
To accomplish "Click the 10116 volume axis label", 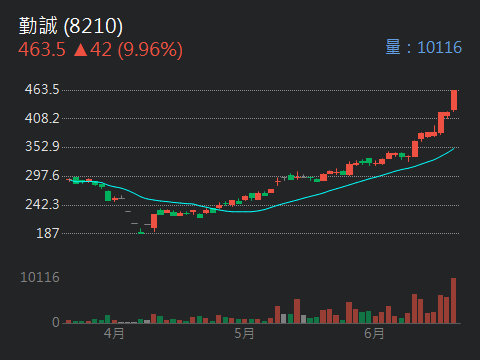I will pyautogui.click(x=40, y=277).
